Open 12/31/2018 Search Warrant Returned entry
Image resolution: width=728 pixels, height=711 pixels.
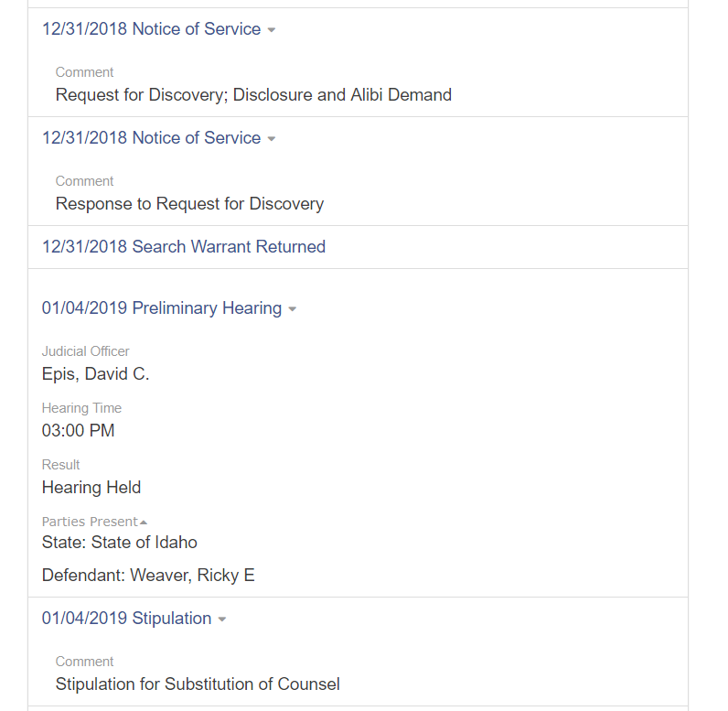tap(183, 247)
